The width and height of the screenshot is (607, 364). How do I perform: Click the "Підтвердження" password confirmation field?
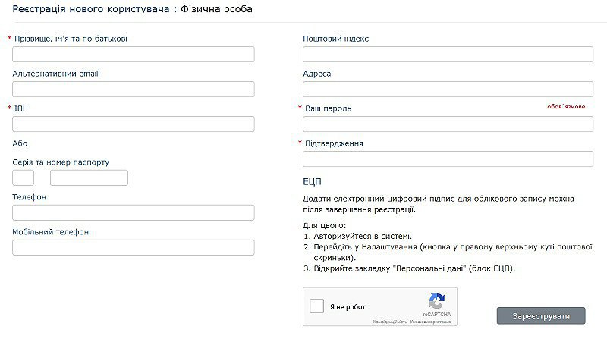[x=448, y=159]
